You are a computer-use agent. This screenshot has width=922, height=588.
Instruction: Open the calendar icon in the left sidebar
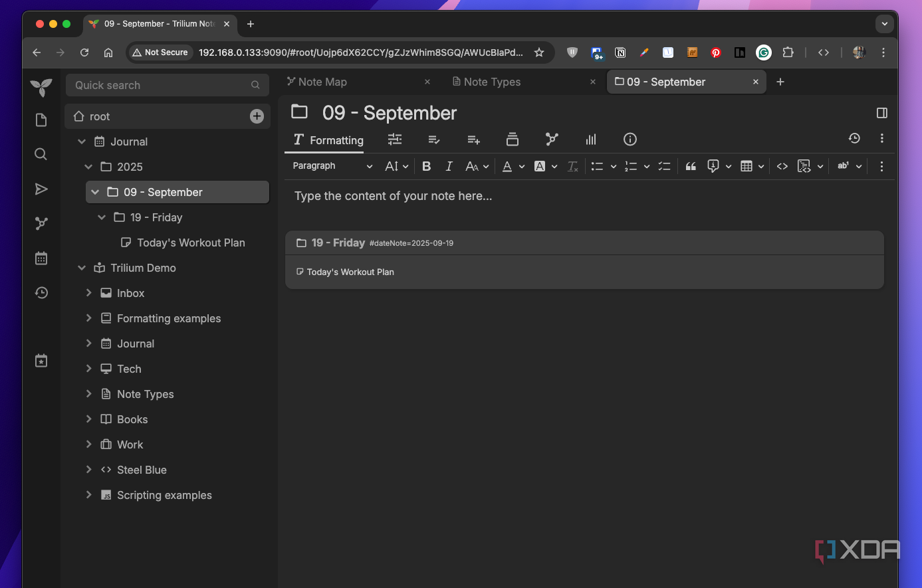(41, 258)
